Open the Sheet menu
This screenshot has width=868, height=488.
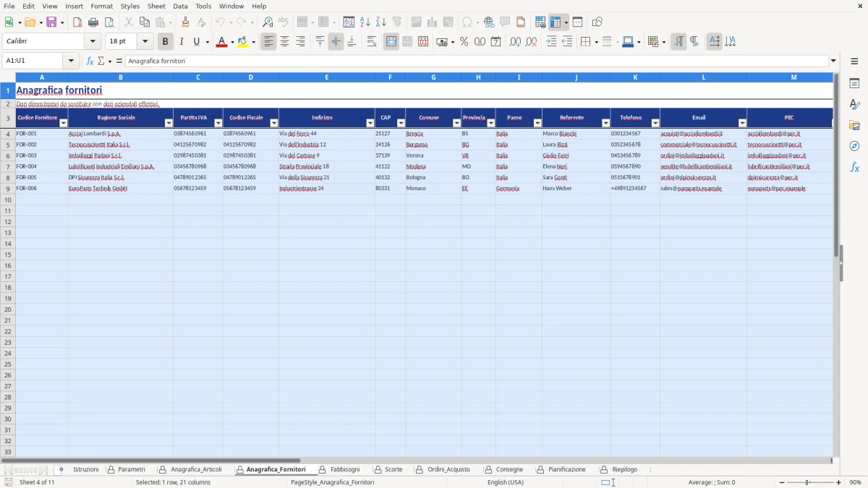pos(156,6)
